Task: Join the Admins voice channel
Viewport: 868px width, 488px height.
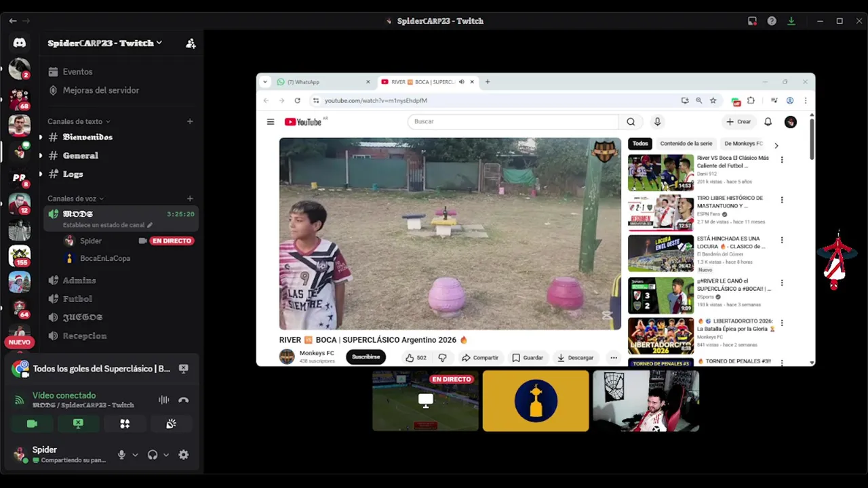Action: tap(79, 281)
